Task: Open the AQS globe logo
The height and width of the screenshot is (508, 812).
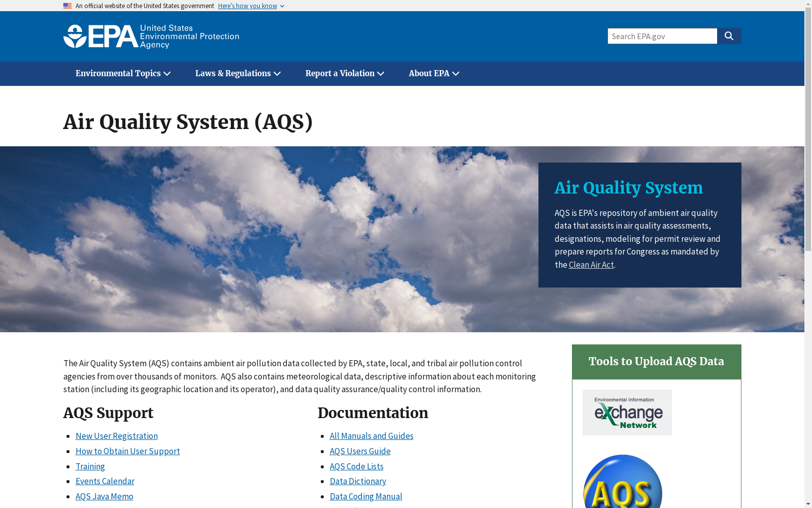Action: point(623,482)
